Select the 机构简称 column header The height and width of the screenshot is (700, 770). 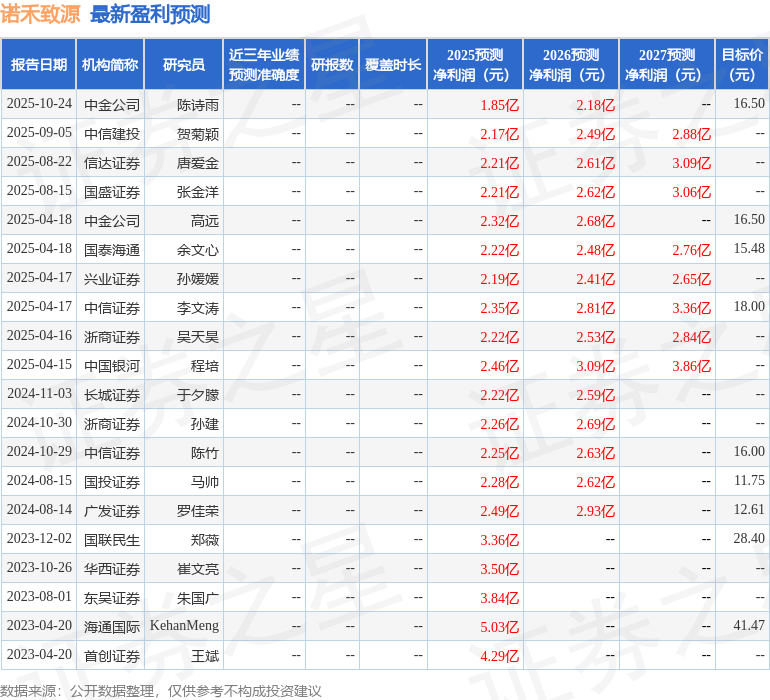coord(110,65)
